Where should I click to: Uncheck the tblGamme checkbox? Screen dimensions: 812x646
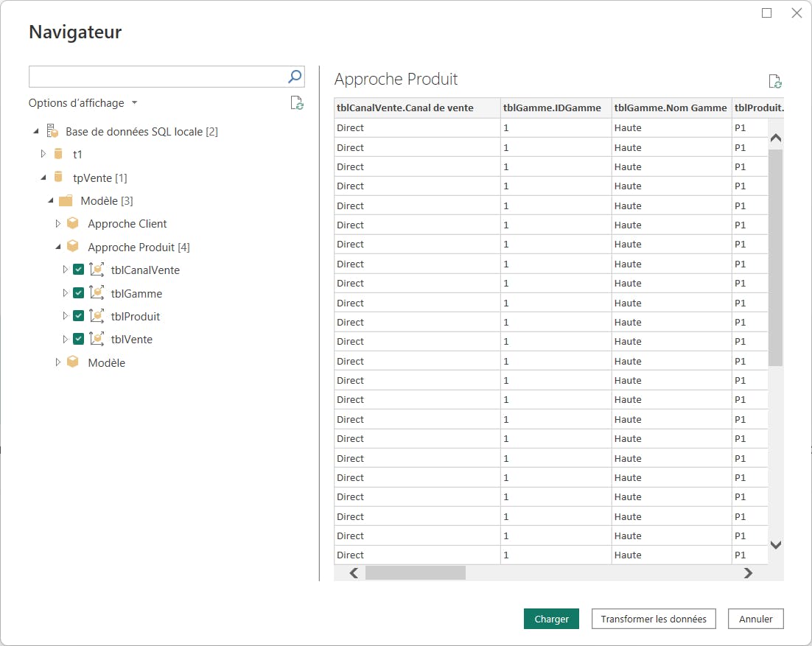[78, 293]
